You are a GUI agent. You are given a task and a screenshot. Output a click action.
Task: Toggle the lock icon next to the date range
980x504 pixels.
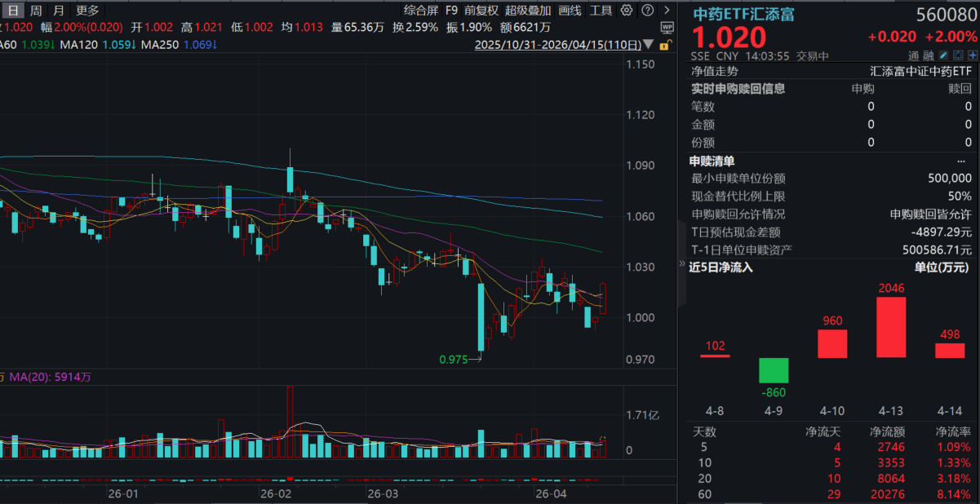pyautogui.click(x=664, y=46)
